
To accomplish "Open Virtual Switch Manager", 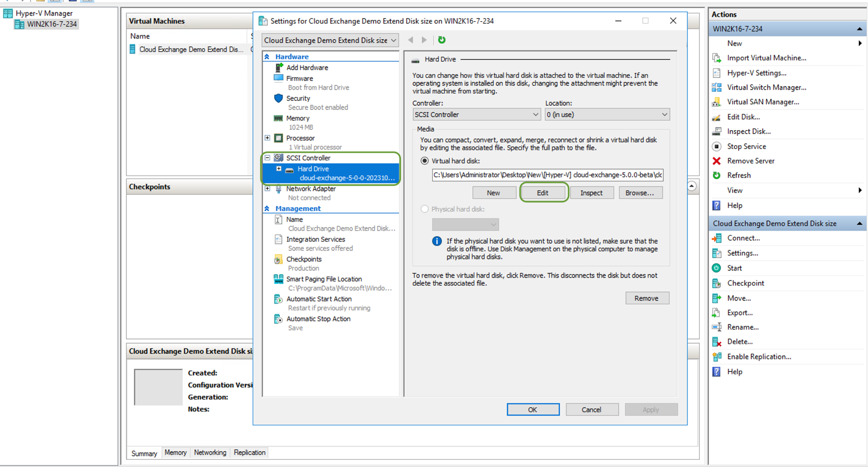I will click(x=766, y=87).
